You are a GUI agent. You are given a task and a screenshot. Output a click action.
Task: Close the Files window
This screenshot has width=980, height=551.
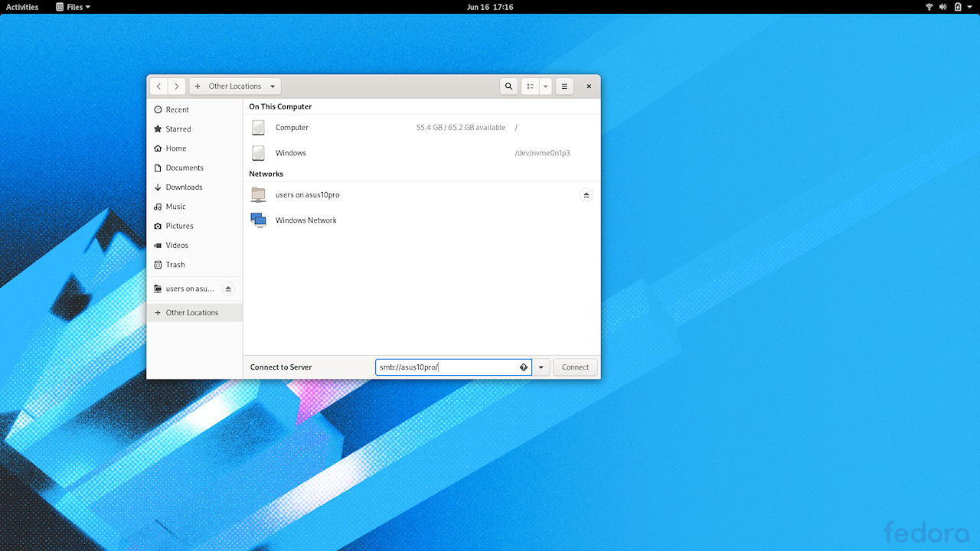pos(589,86)
